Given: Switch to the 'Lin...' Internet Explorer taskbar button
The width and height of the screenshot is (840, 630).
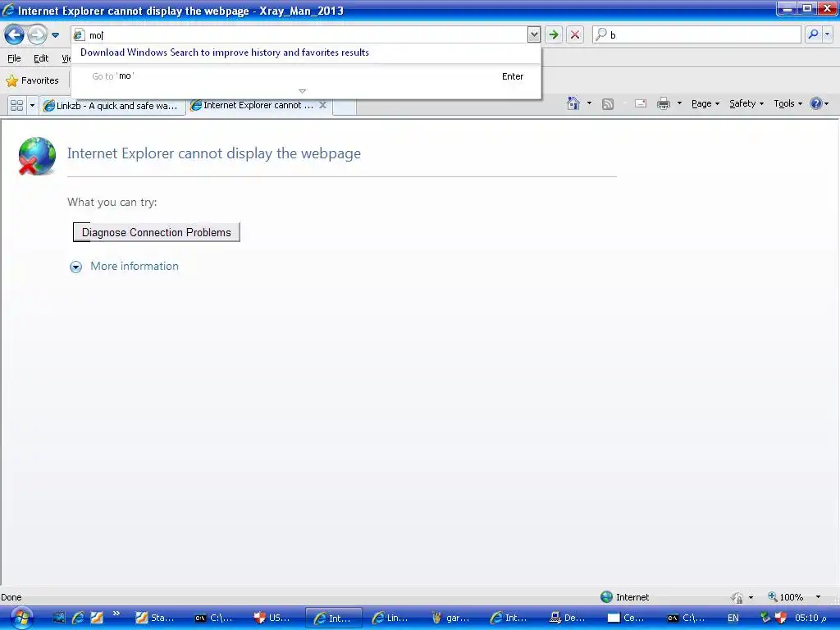Looking at the screenshot, I should (x=391, y=618).
